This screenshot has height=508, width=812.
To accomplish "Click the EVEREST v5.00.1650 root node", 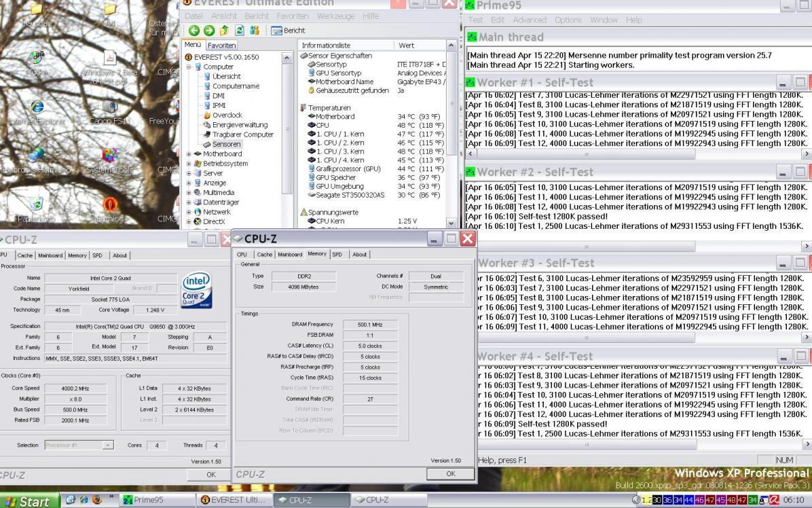I will click(226, 57).
